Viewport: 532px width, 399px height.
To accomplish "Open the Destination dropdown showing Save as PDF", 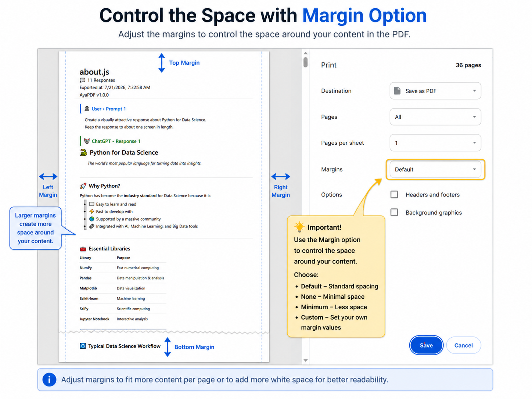I will (x=435, y=91).
